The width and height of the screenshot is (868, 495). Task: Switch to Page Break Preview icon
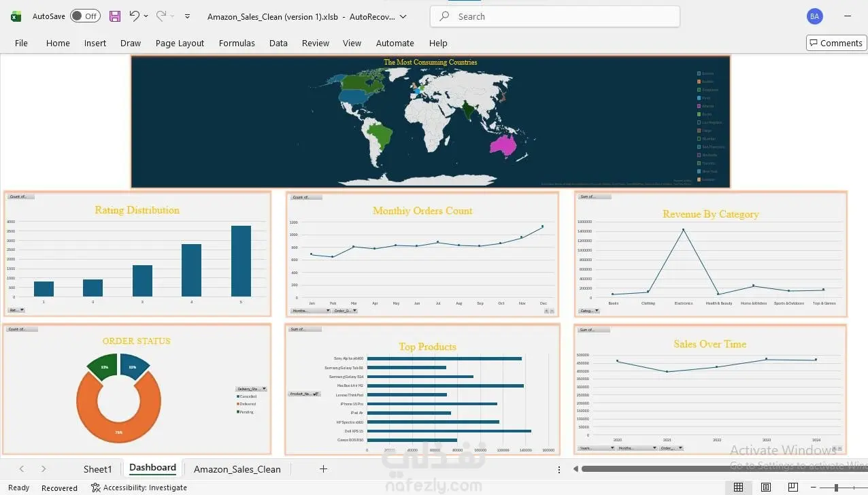pos(792,488)
